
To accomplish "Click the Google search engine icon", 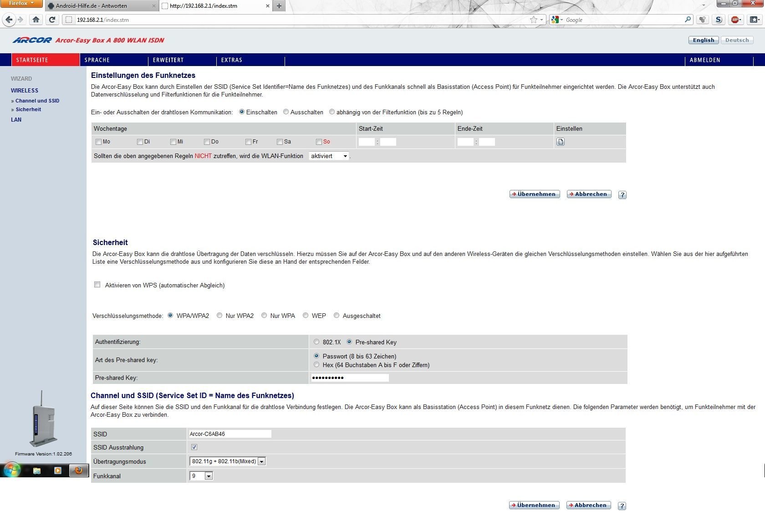I will coord(555,20).
